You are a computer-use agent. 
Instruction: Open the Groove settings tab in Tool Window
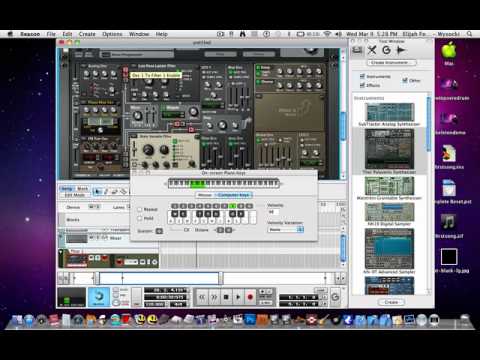386,50
